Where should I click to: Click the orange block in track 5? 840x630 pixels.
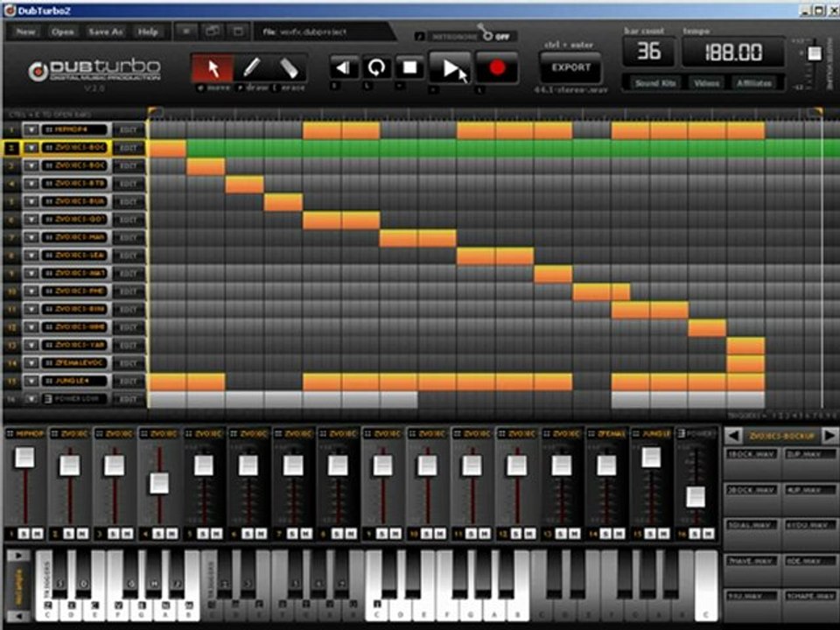click(x=283, y=202)
